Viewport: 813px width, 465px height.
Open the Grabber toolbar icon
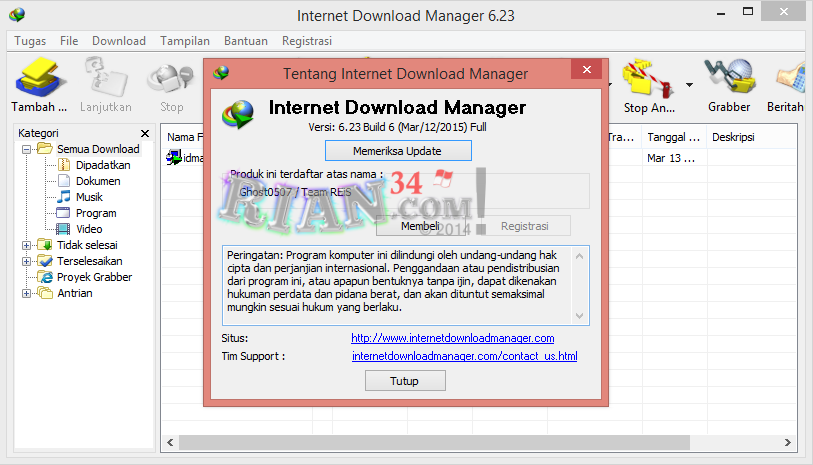coord(729,78)
